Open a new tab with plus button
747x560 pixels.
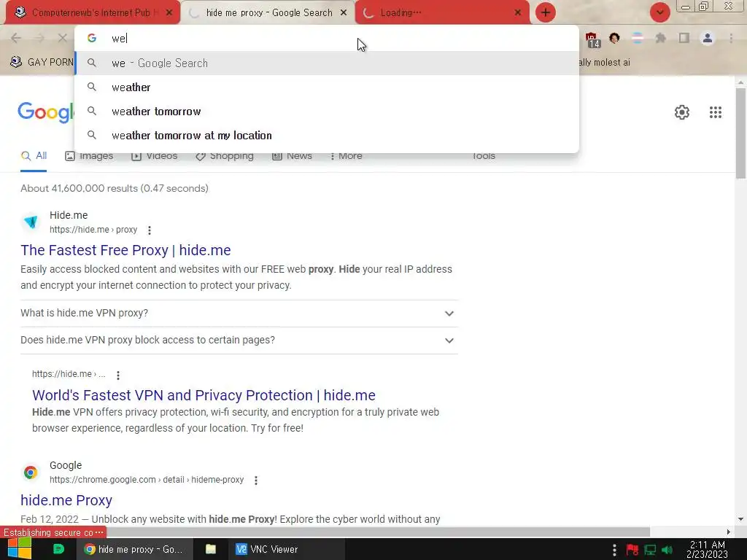pyautogui.click(x=546, y=12)
